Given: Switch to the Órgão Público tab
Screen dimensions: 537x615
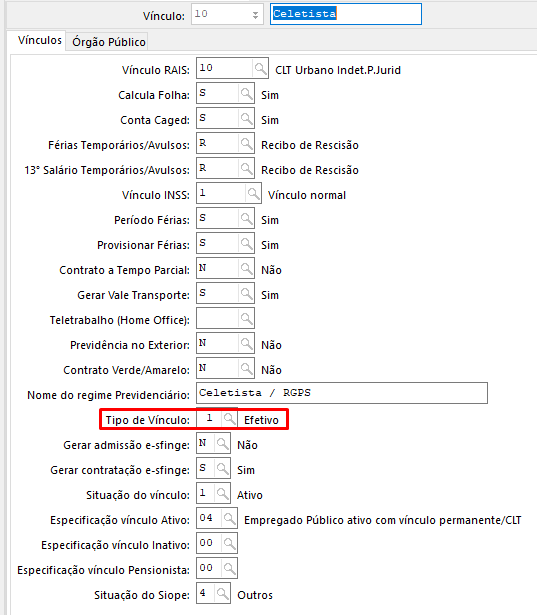Looking at the screenshot, I should (109, 42).
